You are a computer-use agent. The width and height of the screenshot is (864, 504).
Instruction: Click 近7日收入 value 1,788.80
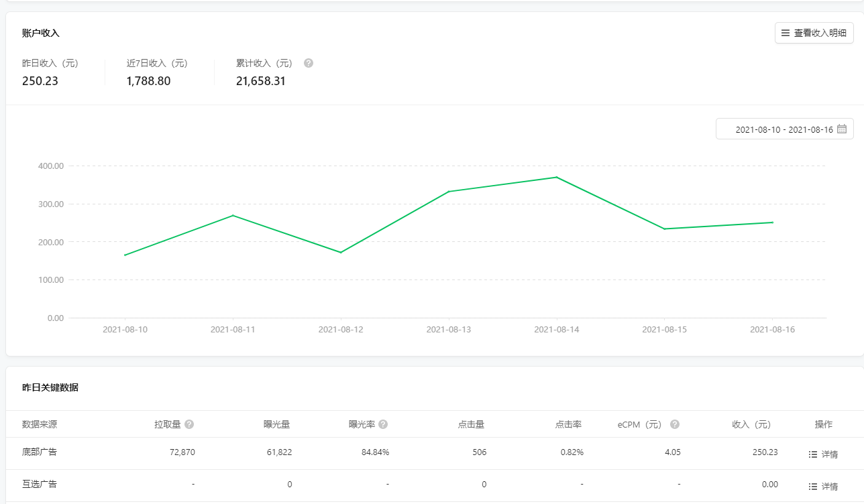pyautogui.click(x=148, y=81)
